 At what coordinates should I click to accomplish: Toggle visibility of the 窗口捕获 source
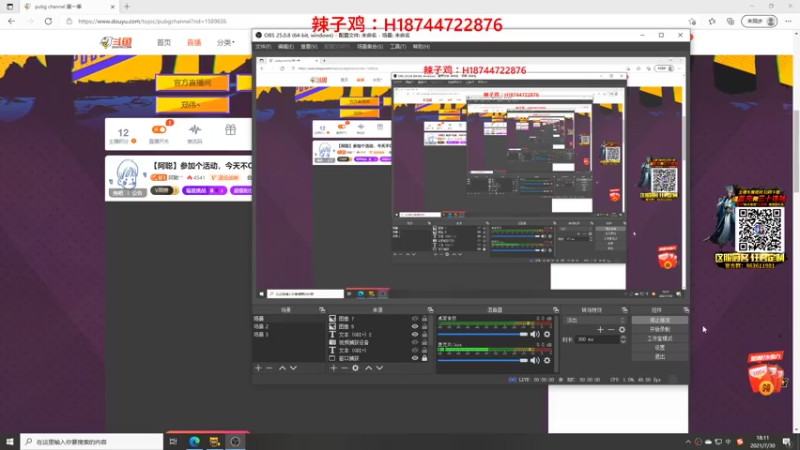coord(415,358)
